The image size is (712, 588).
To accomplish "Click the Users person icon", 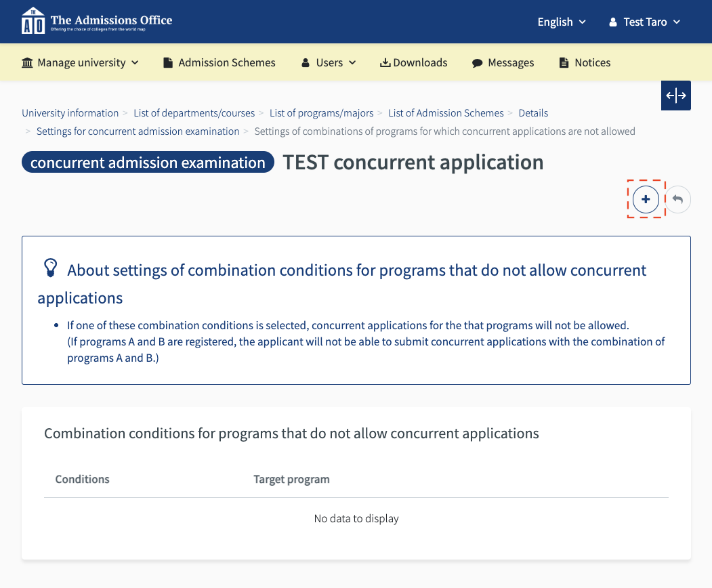I will [306, 62].
